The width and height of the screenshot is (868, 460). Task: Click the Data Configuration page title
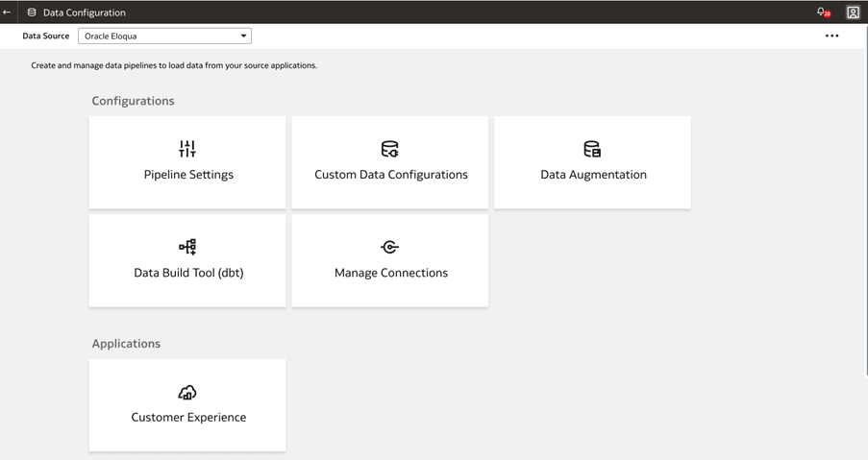pos(85,12)
